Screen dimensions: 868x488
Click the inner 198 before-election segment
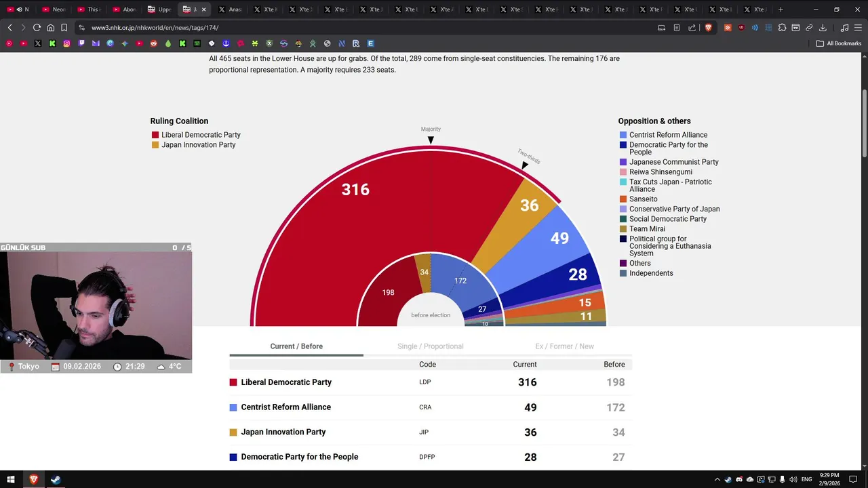pyautogui.click(x=388, y=293)
